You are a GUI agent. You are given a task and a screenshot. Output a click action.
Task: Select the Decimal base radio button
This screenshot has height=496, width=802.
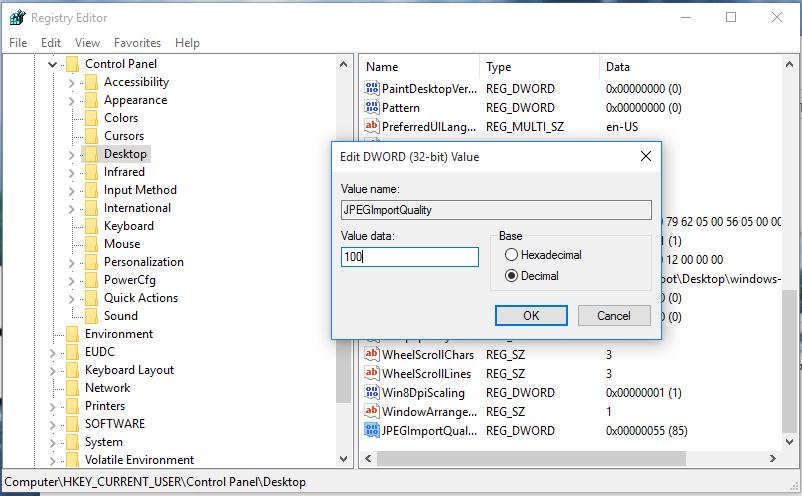[x=512, y=276]
